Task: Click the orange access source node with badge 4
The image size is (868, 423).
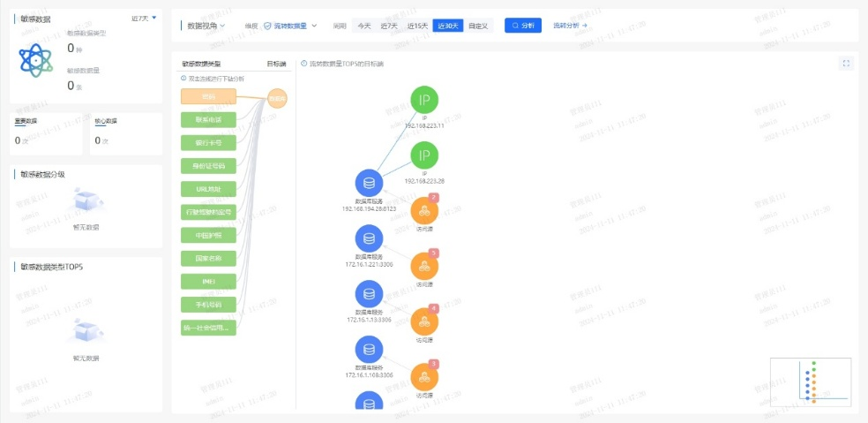Action: [x=424, y=321]
